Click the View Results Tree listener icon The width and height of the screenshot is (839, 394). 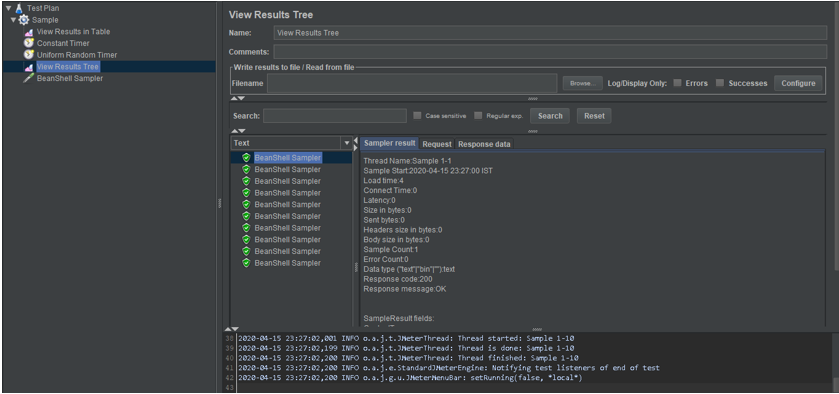29,67
